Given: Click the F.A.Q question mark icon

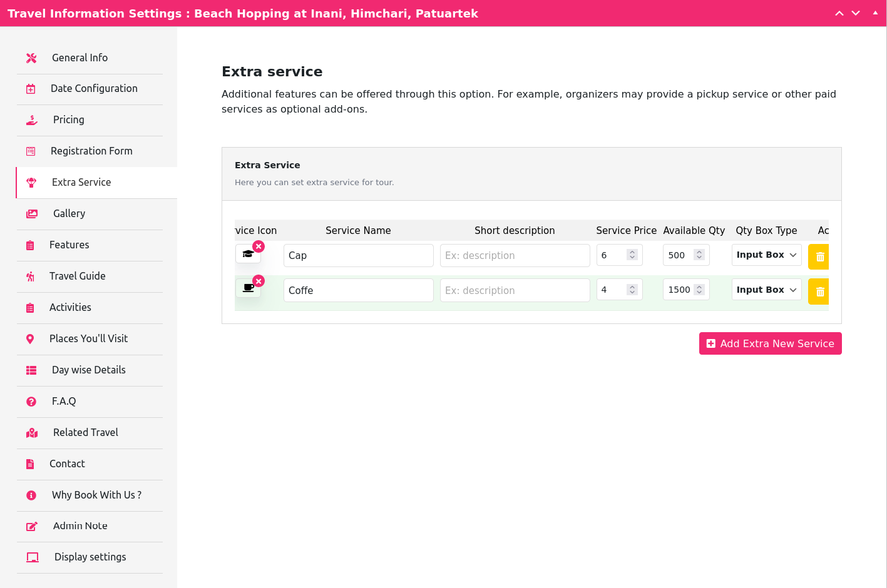Looking at the screenshot, I should [x=31, y=402].
